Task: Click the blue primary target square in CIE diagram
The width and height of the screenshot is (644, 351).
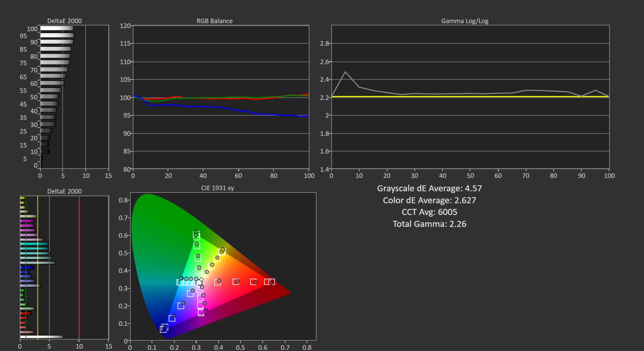Action: [x=163, y=329]
